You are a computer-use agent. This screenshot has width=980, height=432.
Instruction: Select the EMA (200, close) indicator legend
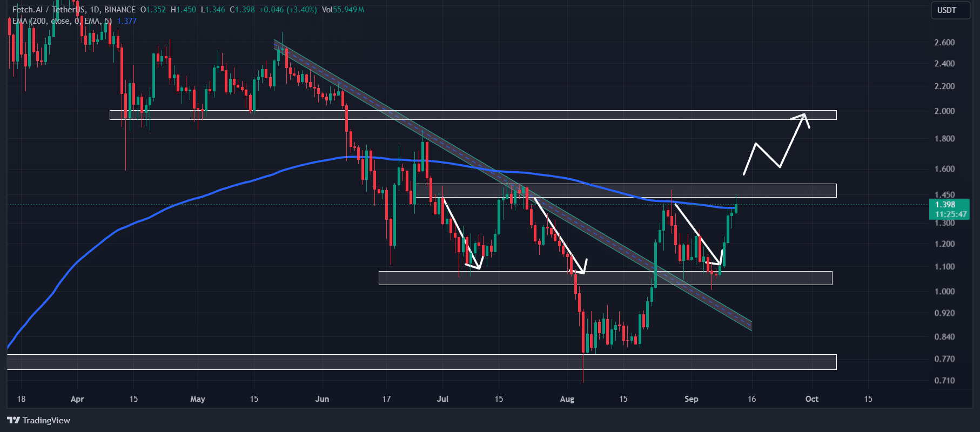click(x=62, y=21)
